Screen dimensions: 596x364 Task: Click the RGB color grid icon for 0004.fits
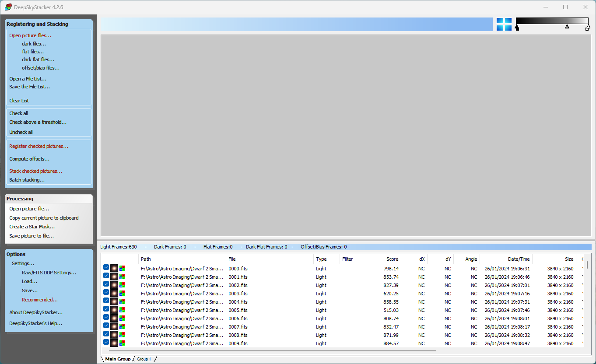(x=122, y=301)
